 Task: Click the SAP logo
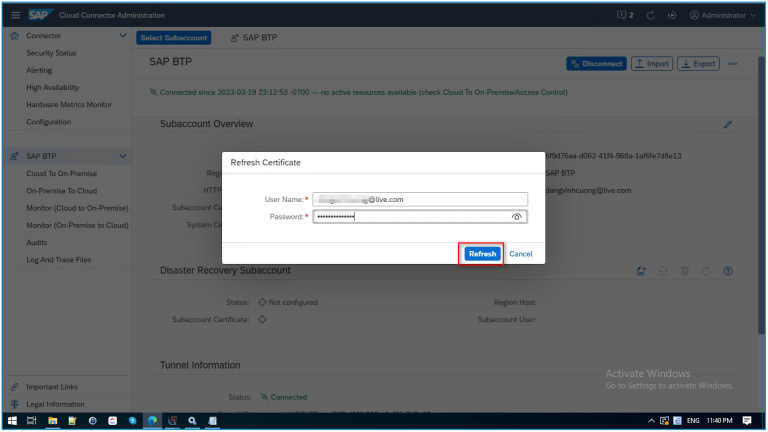[39, 15]
